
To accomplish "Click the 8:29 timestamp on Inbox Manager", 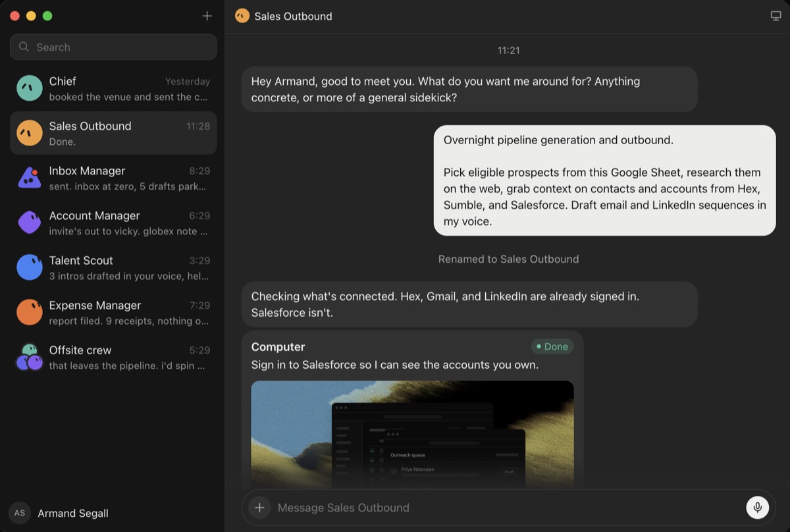I will [199, 171].
